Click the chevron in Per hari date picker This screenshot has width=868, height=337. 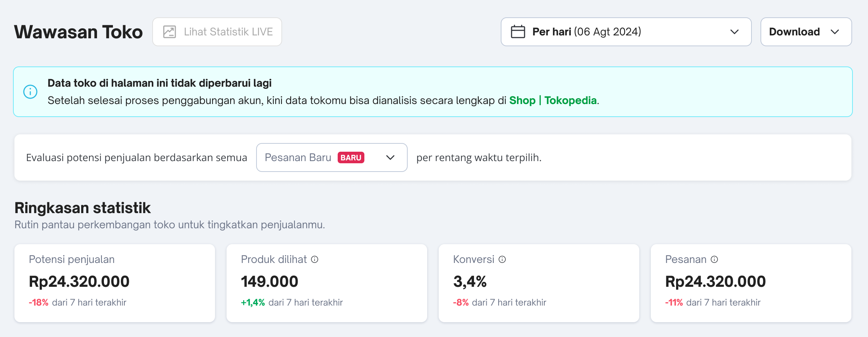coord(735,32)
